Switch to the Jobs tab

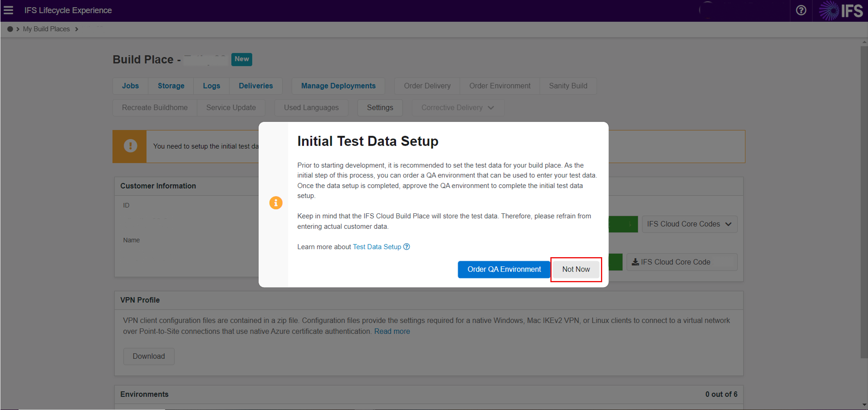(x=130, y=86)
